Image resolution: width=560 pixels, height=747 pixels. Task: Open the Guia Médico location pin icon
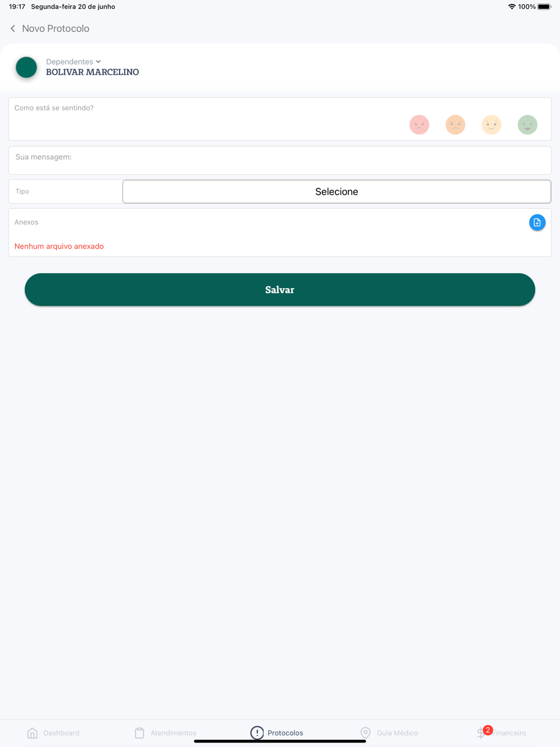(x=366, y=732)
